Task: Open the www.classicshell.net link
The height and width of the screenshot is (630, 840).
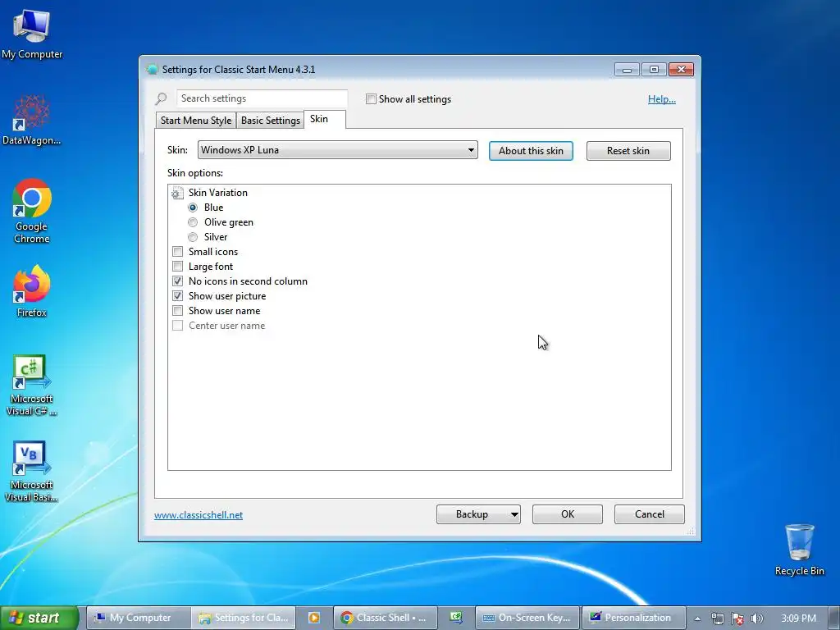Action: coord(199,515)
